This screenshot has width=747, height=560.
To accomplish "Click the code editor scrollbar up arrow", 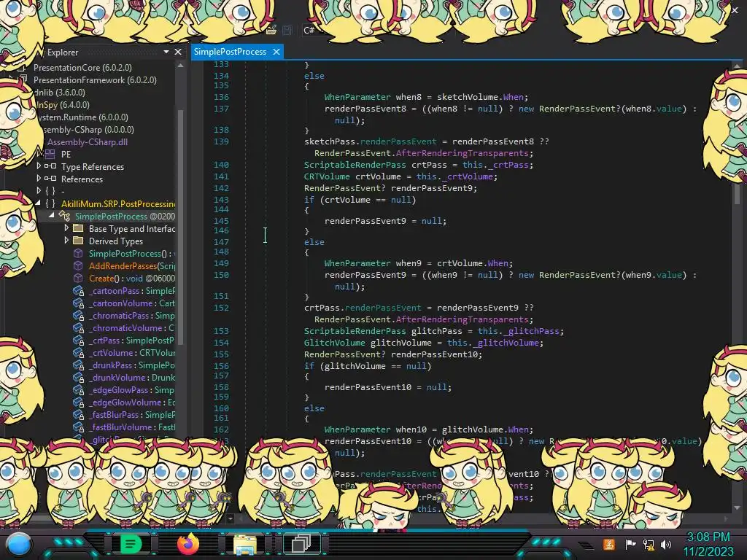I will pyautogui.click(x=737, y=66).
